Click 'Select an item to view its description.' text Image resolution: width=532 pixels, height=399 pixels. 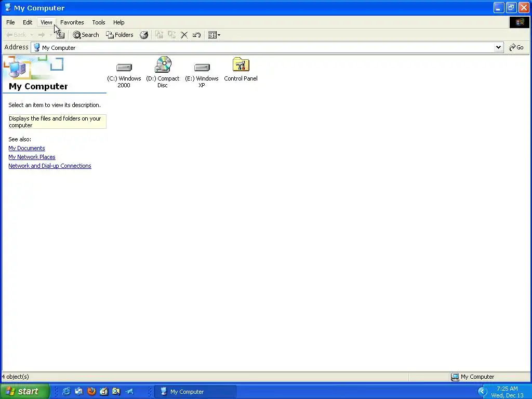pos(55,105)
